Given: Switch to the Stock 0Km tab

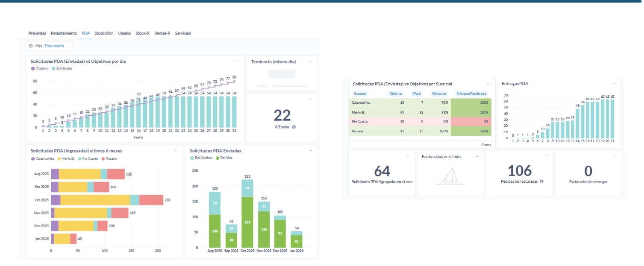Looking at the screenshot, I should click(104, 33).
